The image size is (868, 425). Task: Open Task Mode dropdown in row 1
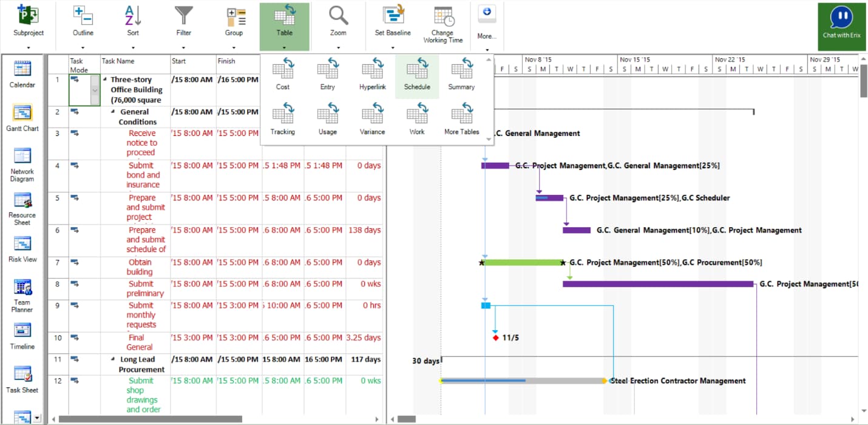tap(94, 90)
